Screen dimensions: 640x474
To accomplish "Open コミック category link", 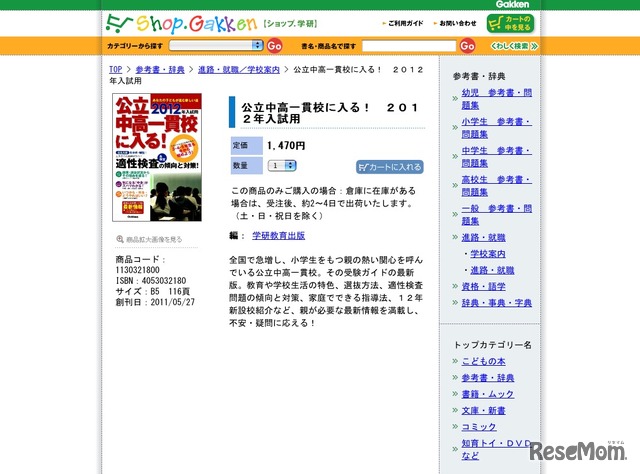I will coord(479,427).
